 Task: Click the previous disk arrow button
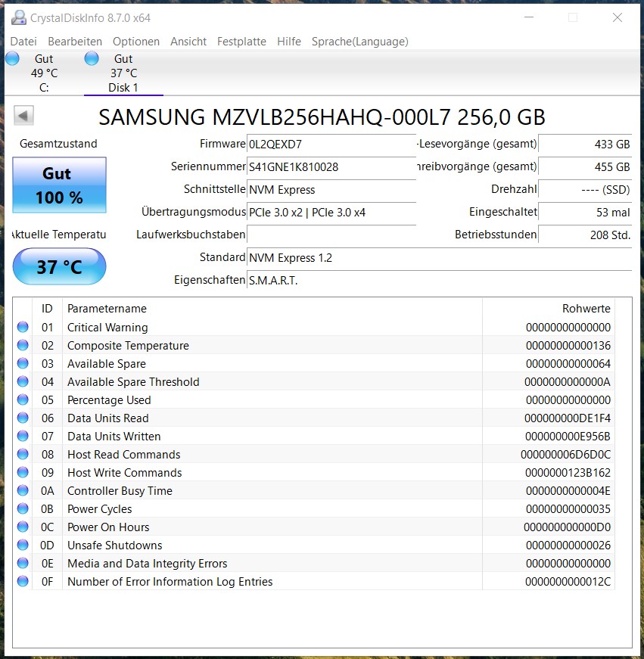[x=23, y=116]
